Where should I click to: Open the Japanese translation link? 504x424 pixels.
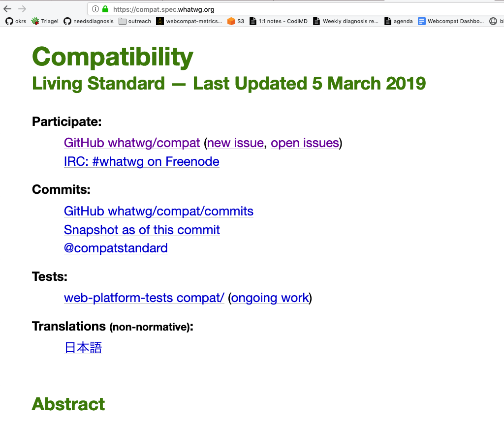(x=83, y=348)
